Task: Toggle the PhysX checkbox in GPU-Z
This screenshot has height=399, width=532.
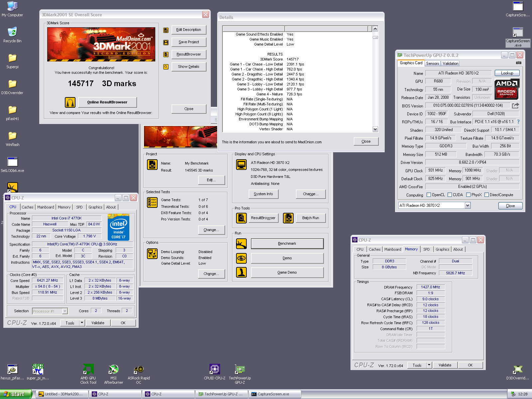Action: tap(468, 195)
